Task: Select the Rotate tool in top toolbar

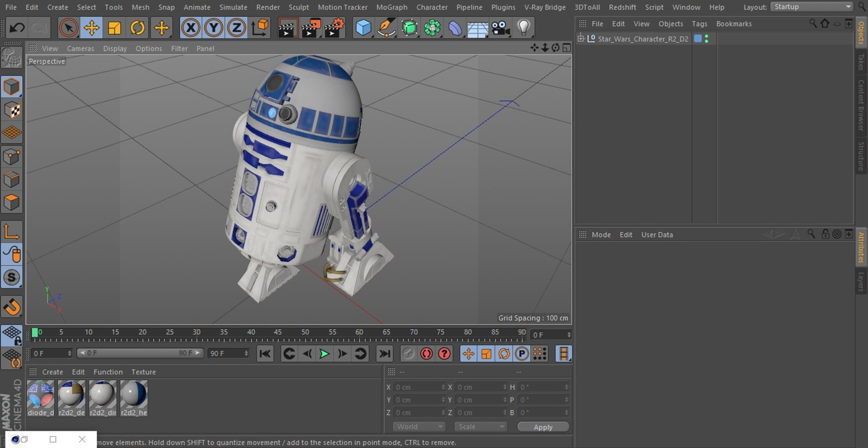Action: [x=137, y=28]
